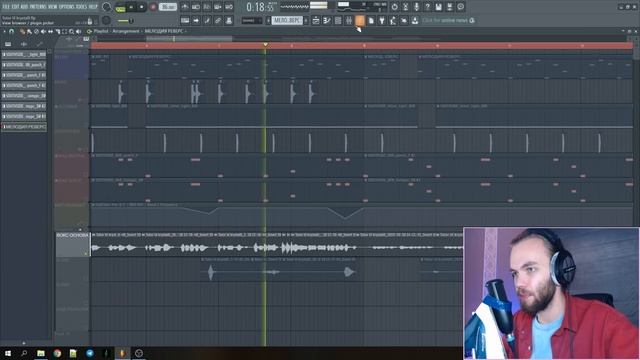
Task: Toggle note/clip grouping link icon
Action: coord(218,20)
